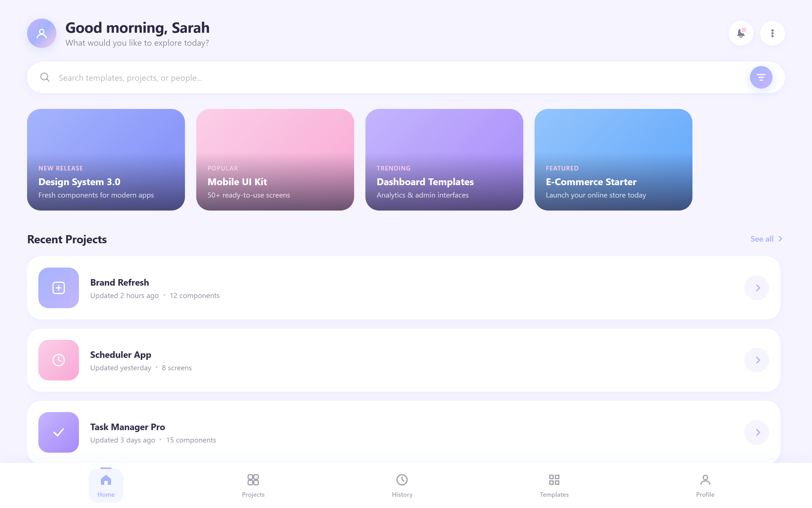
Task: Switch to Home tab in bottom nav
Action: point(106,485)
